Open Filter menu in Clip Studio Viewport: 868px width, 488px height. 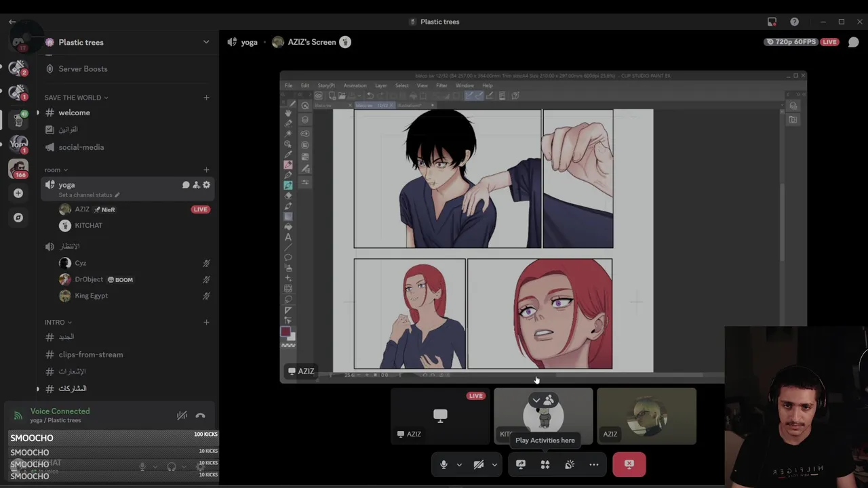click(x=441, y=85)
